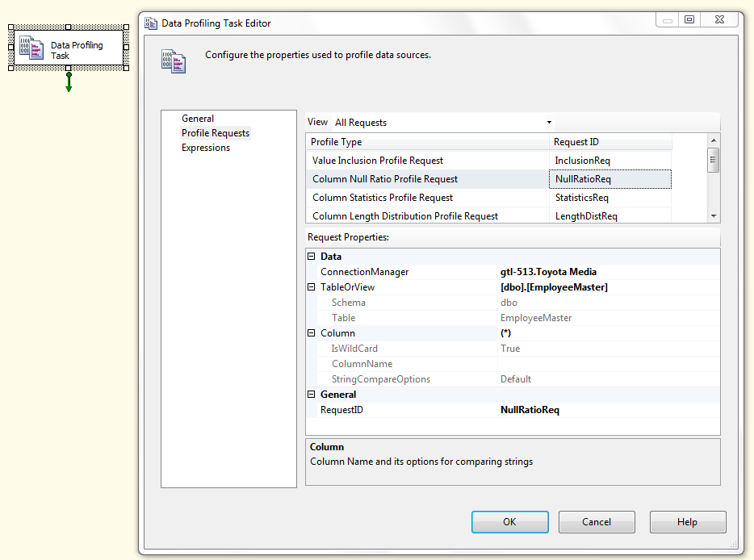This screenshot has height=560, width=754.
Task: Collapse the General property group
Action: [x=311, y=394]
